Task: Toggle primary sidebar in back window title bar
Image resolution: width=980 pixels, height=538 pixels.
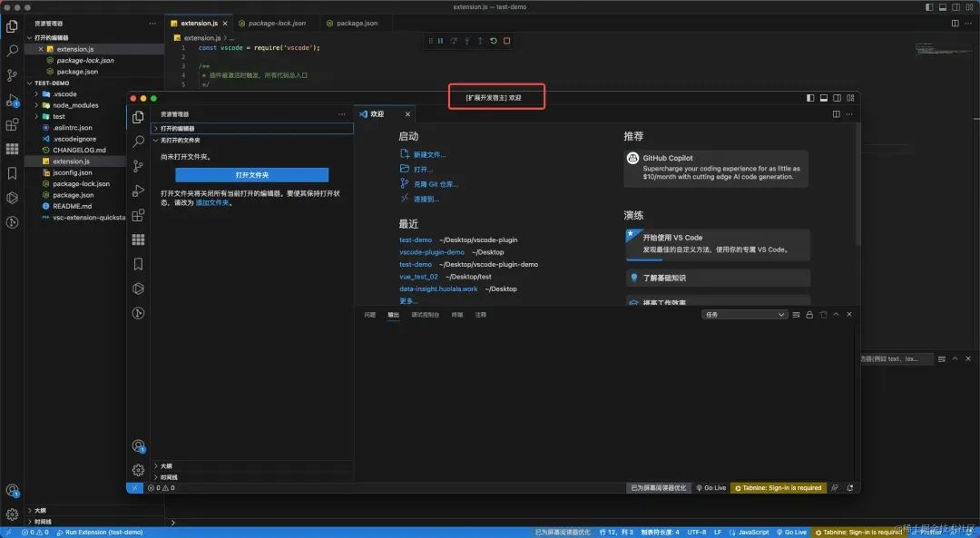Action: click(929, 7)
